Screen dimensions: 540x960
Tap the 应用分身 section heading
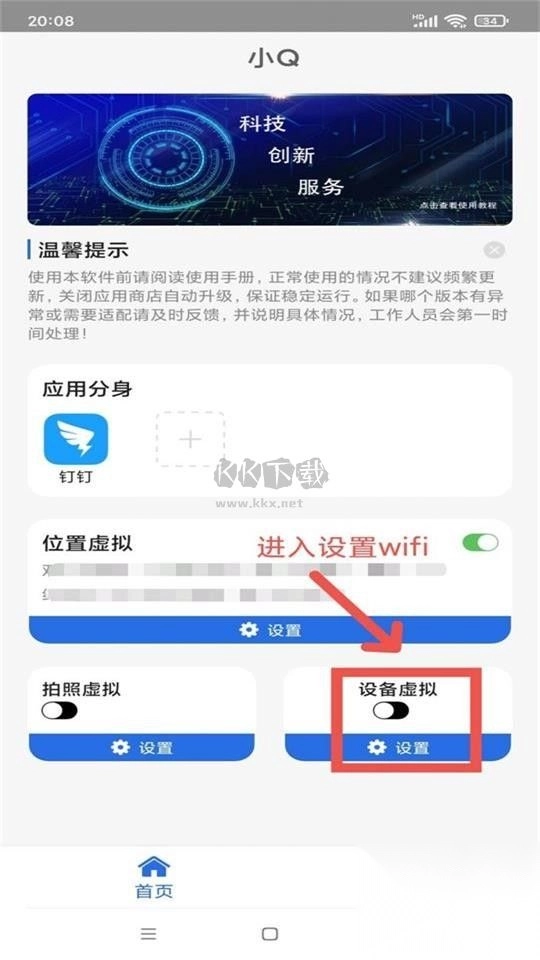[88, 389]
